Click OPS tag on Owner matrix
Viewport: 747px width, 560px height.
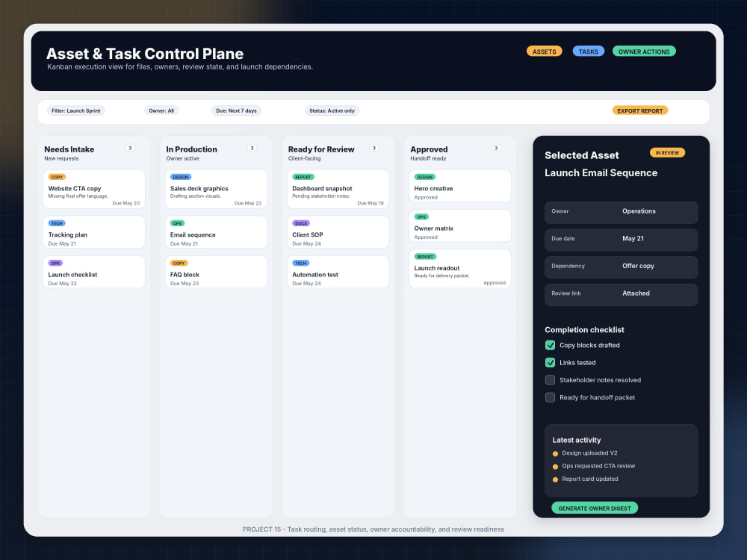[x=421, y=217]
